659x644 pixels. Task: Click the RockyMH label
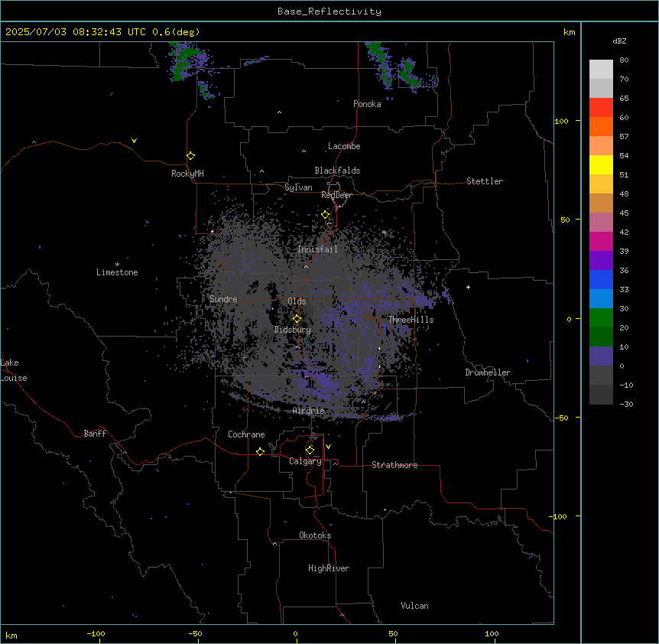point(187,174)
